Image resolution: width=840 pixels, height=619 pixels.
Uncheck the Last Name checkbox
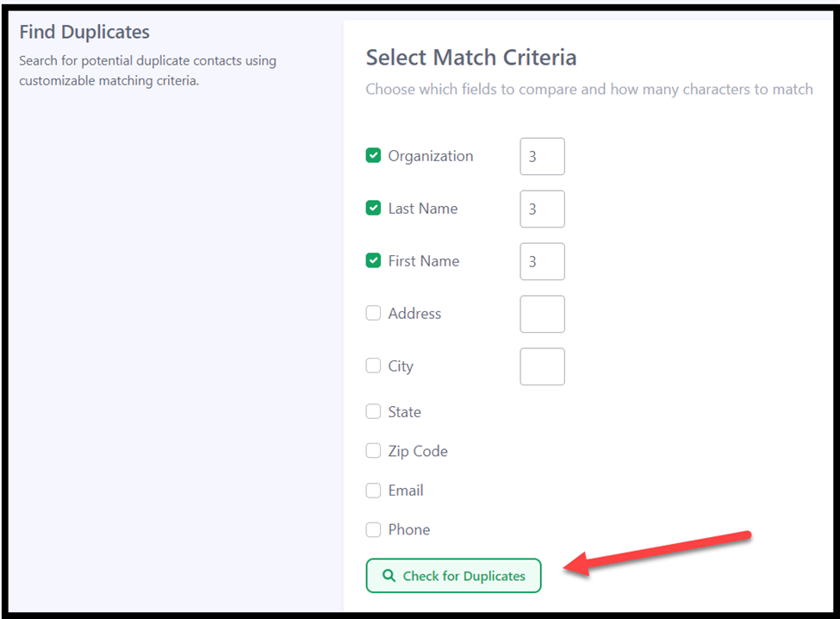[373, 208]
